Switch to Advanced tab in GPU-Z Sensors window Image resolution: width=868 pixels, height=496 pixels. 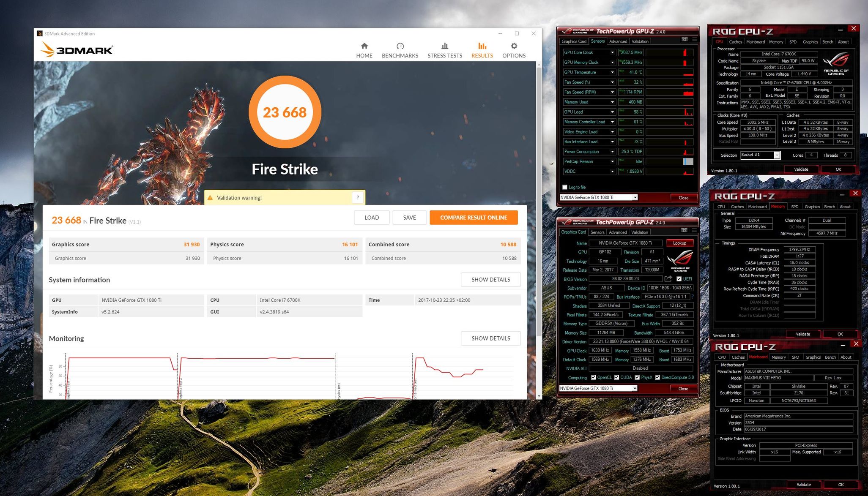click(618, 41)
